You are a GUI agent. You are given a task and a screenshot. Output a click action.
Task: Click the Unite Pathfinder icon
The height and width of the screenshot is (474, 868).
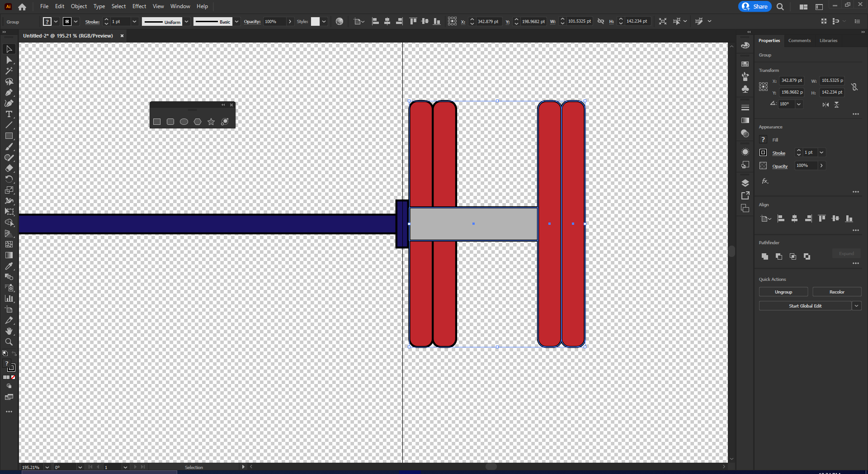click(764, 256)
